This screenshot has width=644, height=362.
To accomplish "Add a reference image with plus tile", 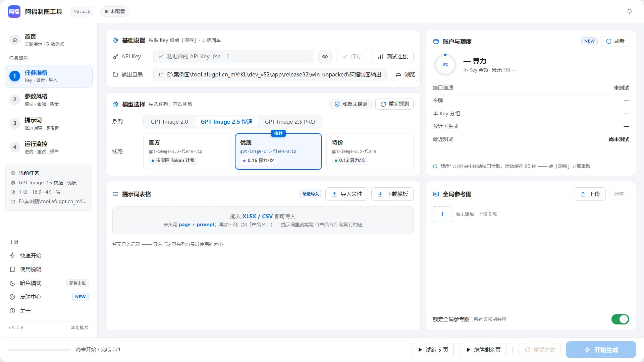I will point(442,214).
